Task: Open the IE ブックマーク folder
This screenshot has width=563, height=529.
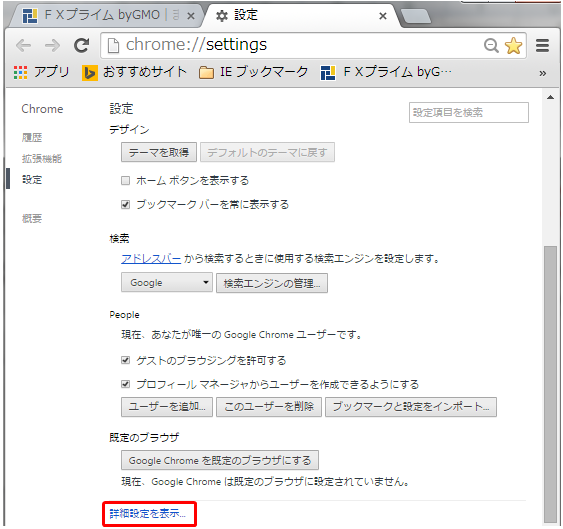Action: [x=253, y=72]
